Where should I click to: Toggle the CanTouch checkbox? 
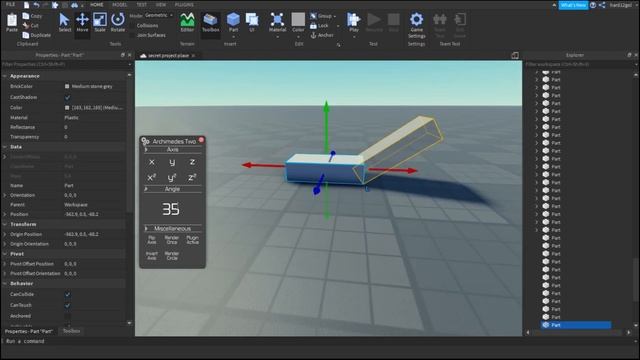[x=67, y=305]
